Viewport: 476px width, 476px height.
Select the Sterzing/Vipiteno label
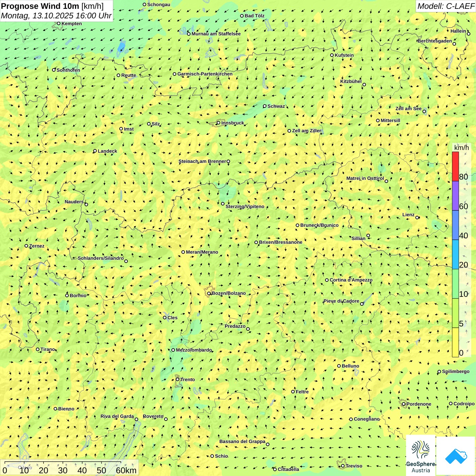(x=245, y=206)
